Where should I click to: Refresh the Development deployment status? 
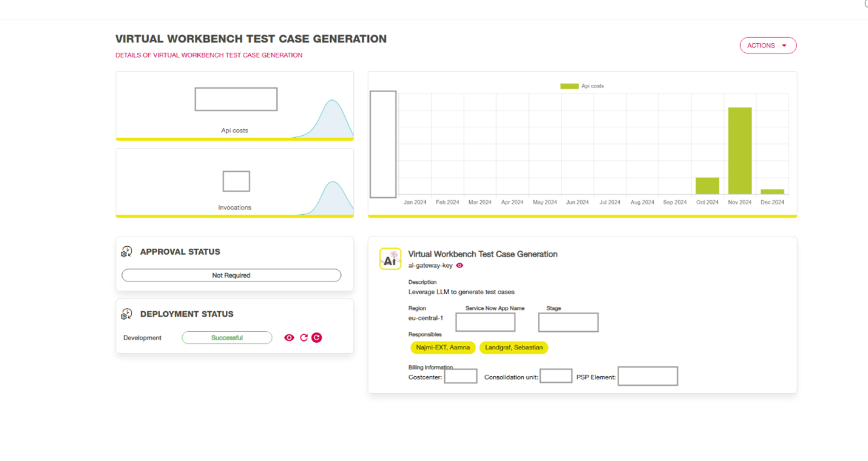click(x=303, y=337)
